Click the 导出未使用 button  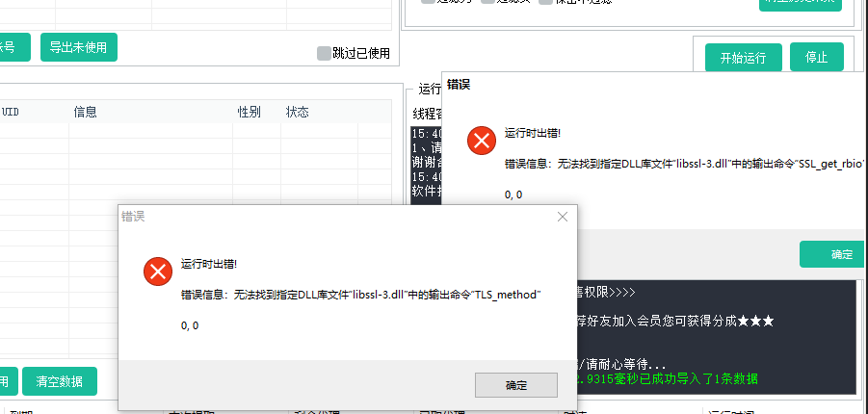(78, 47)
